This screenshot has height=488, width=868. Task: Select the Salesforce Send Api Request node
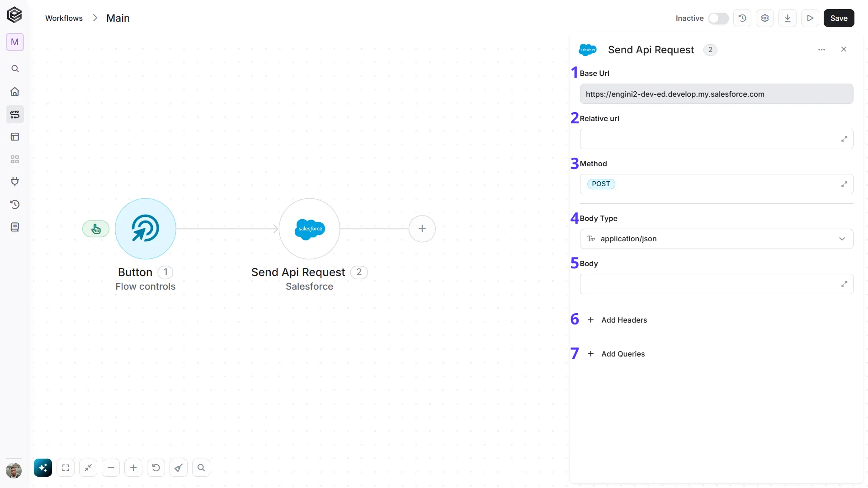[x=310, y=229]
